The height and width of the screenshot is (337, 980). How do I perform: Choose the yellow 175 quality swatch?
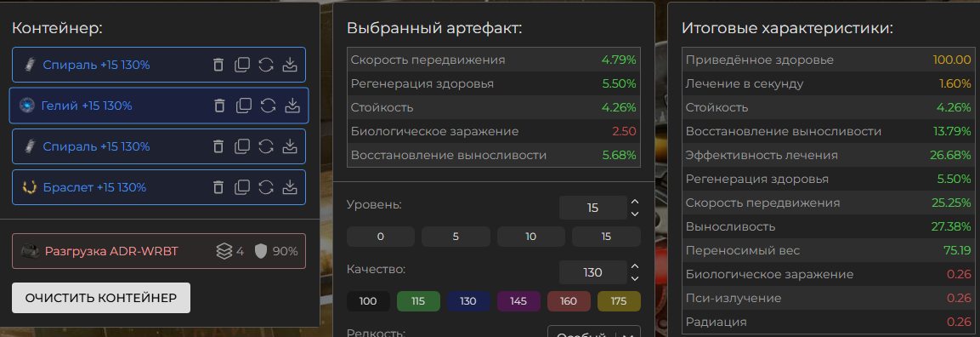coord(619,301)
